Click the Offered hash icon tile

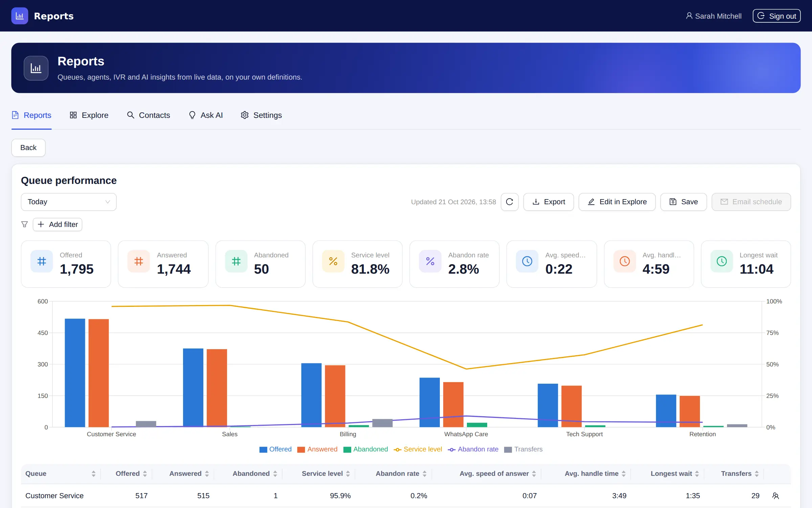click(x=42, y=261)
